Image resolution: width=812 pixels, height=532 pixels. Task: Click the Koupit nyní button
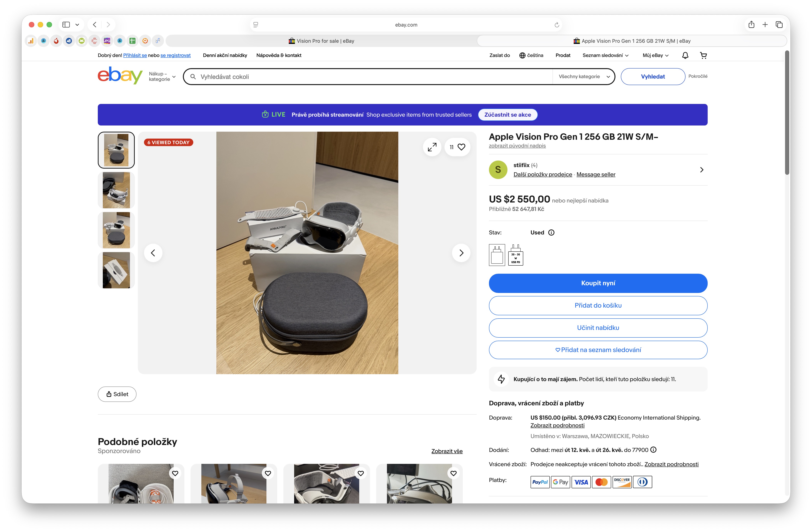[598, 283]
